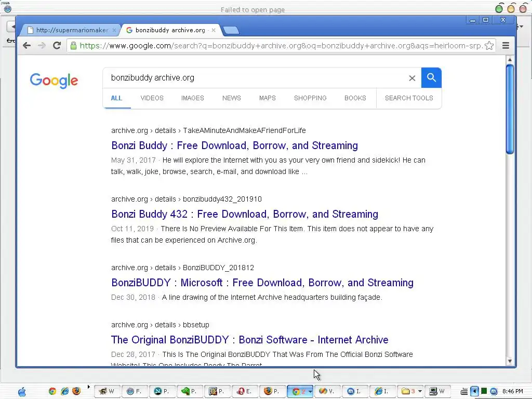This screenshot has height=399, width=532.
Task: Click the green square tray icon
Action: click(x=484, y=391)
